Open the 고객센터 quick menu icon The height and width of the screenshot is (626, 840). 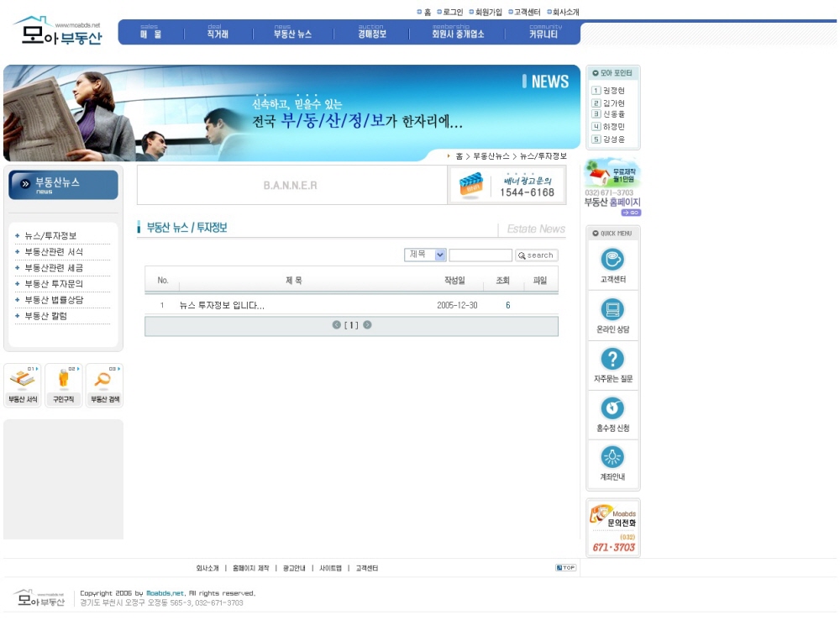click(x=612, y=260)
